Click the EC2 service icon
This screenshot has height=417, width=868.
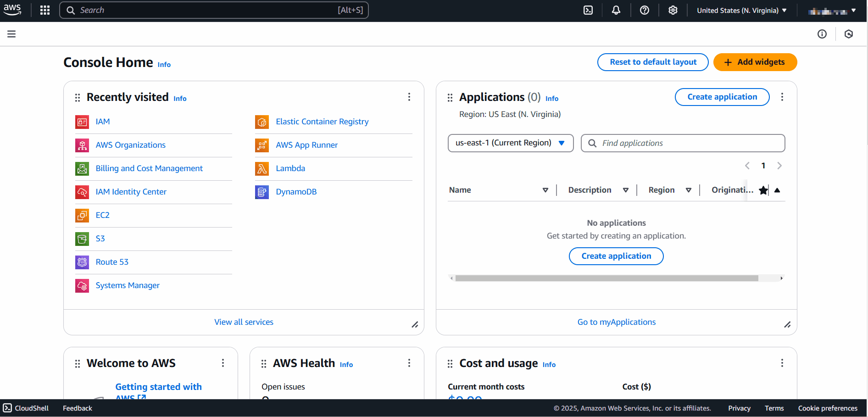[82, 216]
